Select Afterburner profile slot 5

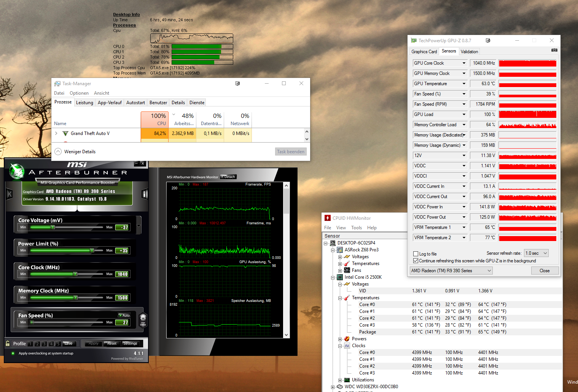(58, 344)
